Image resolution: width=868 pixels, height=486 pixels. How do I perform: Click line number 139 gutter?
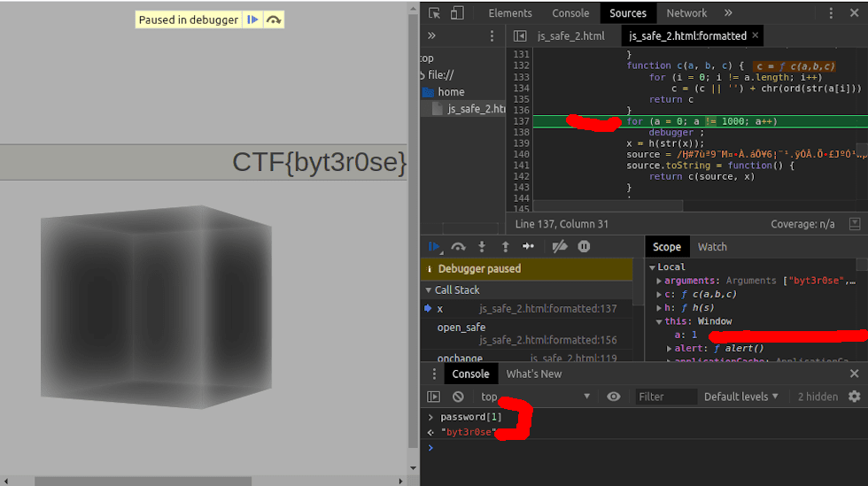click(x=521, y=143)
